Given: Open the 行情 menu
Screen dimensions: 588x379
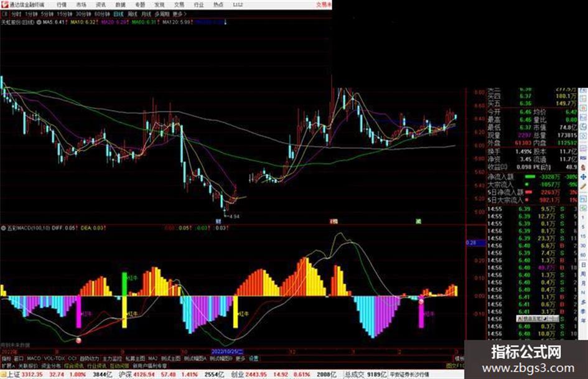Looking at the screenshot, I should pos(62,5).
